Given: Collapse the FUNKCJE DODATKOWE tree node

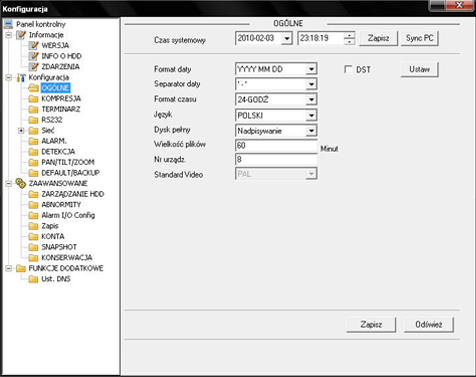Looking at the screenshot, I should (x=9, y=269).
